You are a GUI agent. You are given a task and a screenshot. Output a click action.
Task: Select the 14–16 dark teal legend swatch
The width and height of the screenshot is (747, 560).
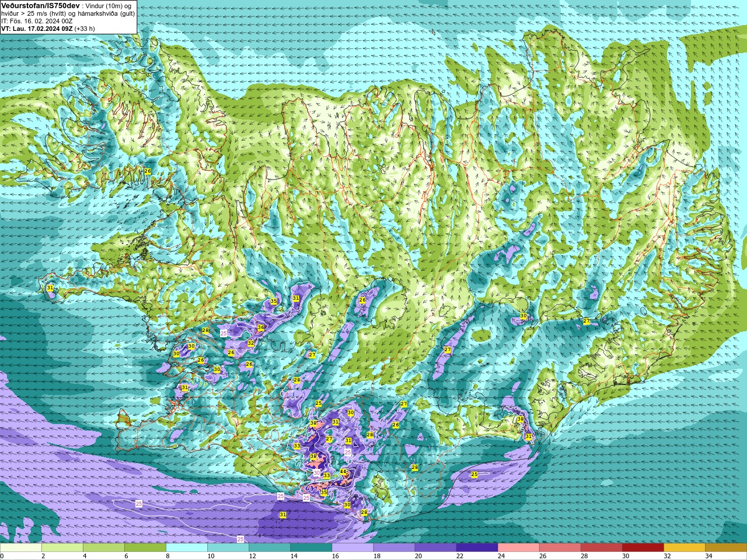(x=311, y=548)
